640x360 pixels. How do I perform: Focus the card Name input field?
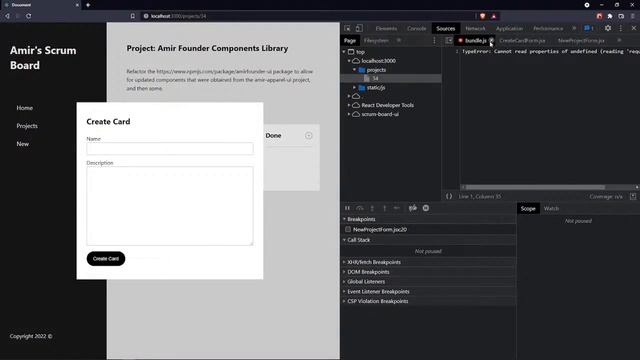click(x=170, y=149)
